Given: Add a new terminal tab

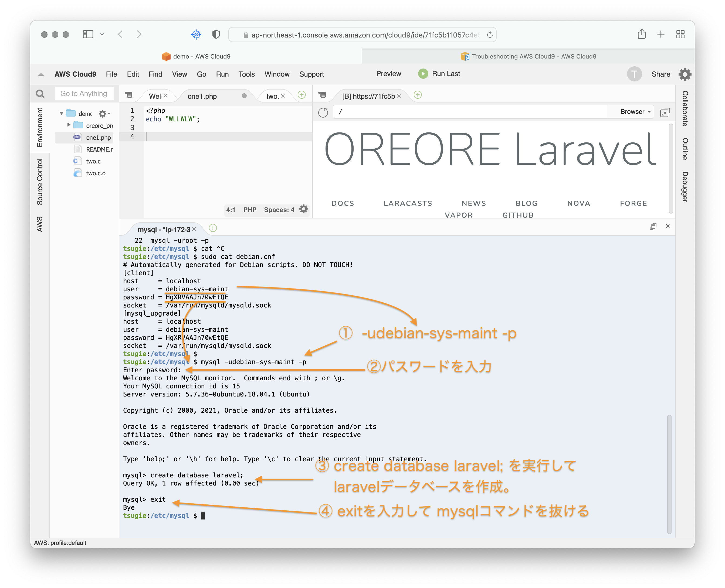Looking at the screenshot, I should (x=213, y=228).
